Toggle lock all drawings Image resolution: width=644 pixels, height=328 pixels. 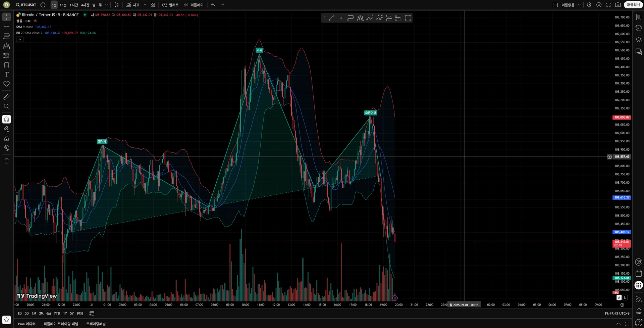tap(6, 138)
